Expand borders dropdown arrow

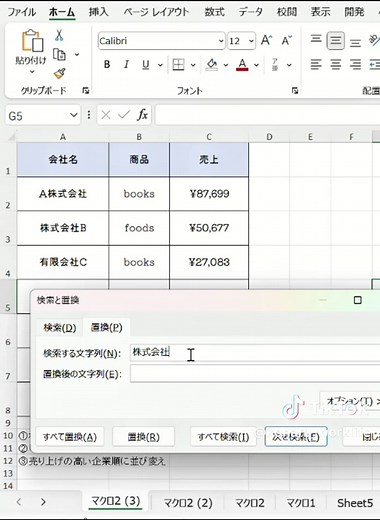(x=193, y=65)
